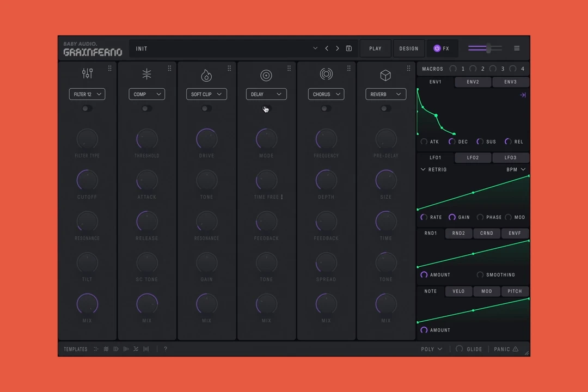Viewport: 588px width, 392px height.
Task: Enable the Delay module switch
Action: coord(266,108)
